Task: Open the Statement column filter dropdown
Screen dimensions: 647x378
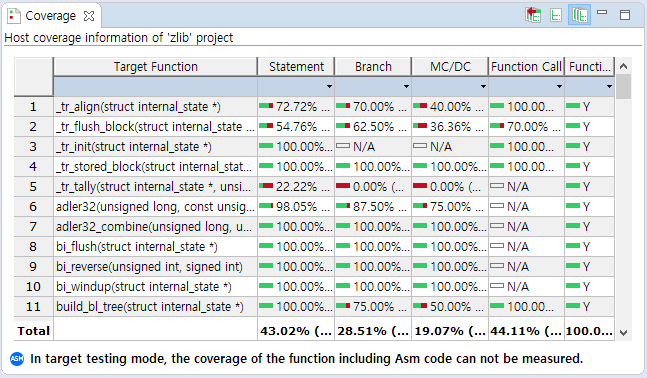Action: tap(329, 87)
